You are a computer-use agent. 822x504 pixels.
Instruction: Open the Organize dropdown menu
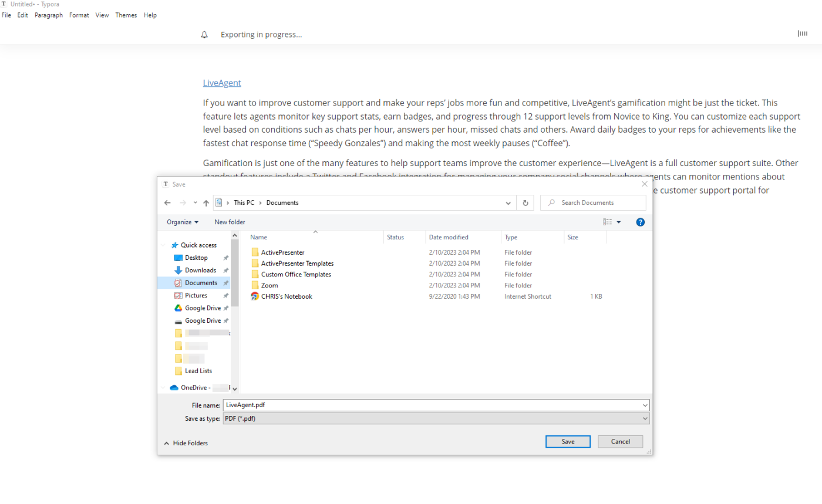(183, 222)
